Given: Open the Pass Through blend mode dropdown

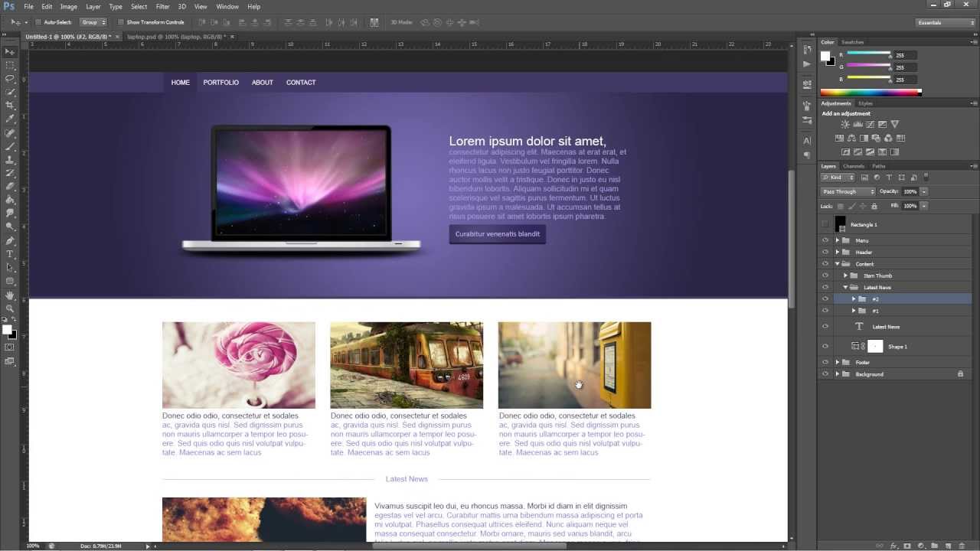Looking at the screenshot, I should click(848, 191).
